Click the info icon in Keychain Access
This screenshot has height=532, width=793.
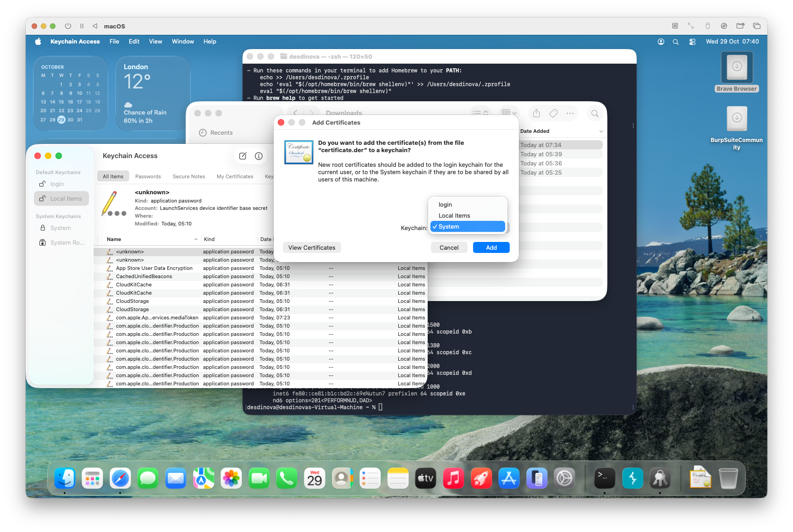pos(259,156)
